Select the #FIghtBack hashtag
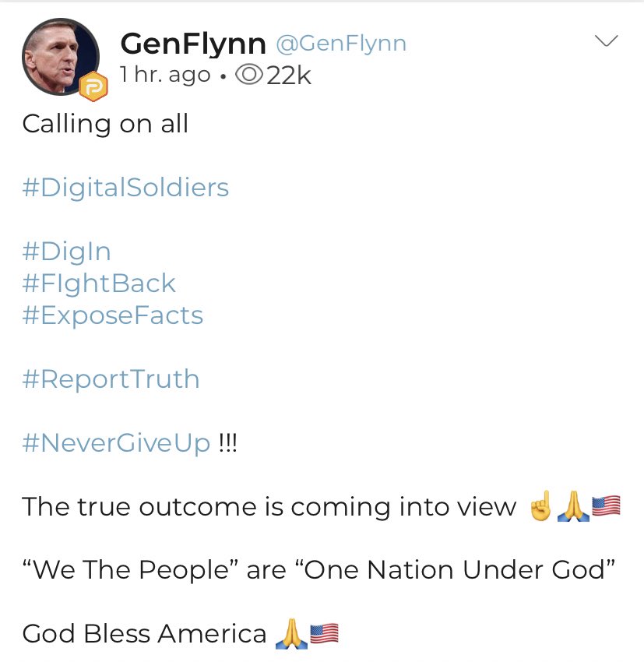644x662 pixels. pos(99,283)
